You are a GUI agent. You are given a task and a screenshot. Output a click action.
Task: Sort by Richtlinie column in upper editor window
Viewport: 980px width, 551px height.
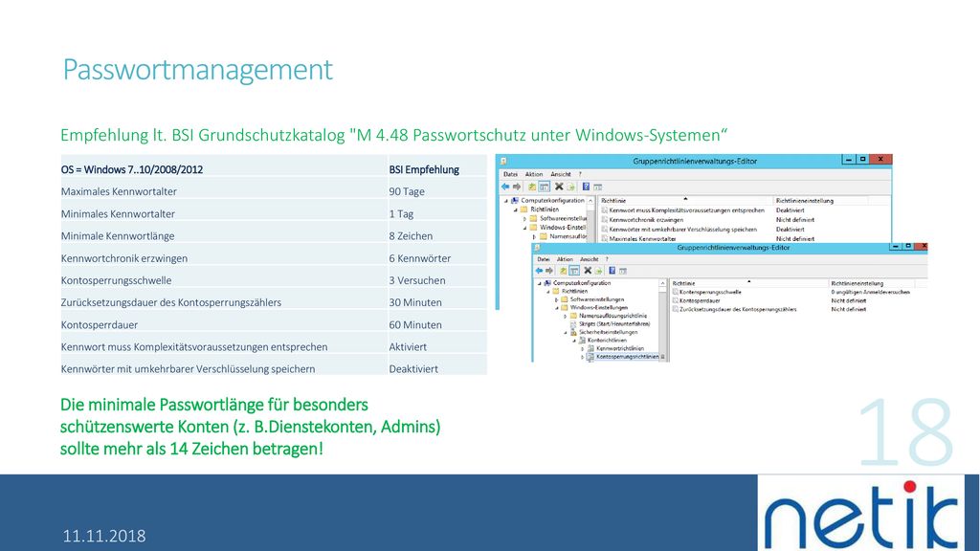[685, 201]
